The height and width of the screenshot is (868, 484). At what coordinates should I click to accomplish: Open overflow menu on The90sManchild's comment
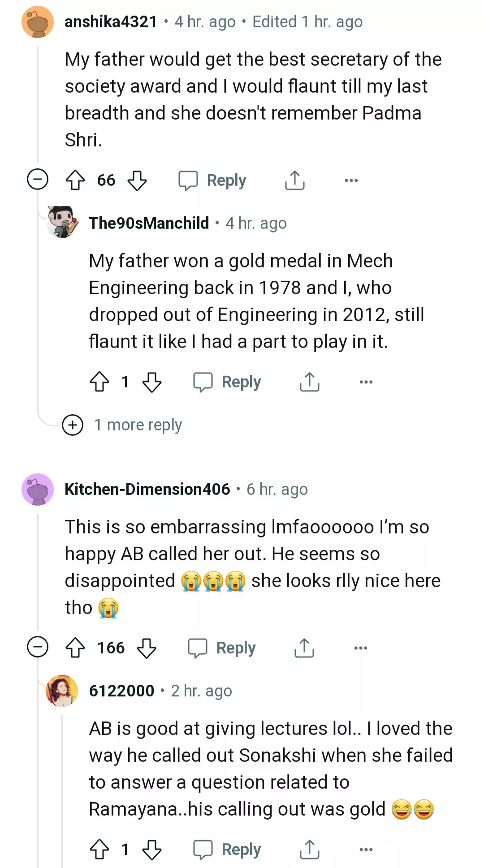coord(366,382)
